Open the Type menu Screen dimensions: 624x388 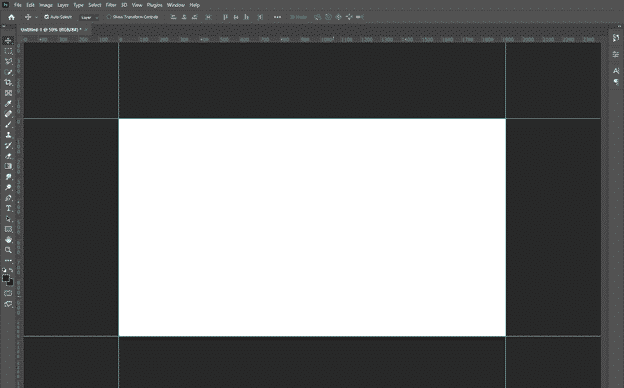[78, 5]
